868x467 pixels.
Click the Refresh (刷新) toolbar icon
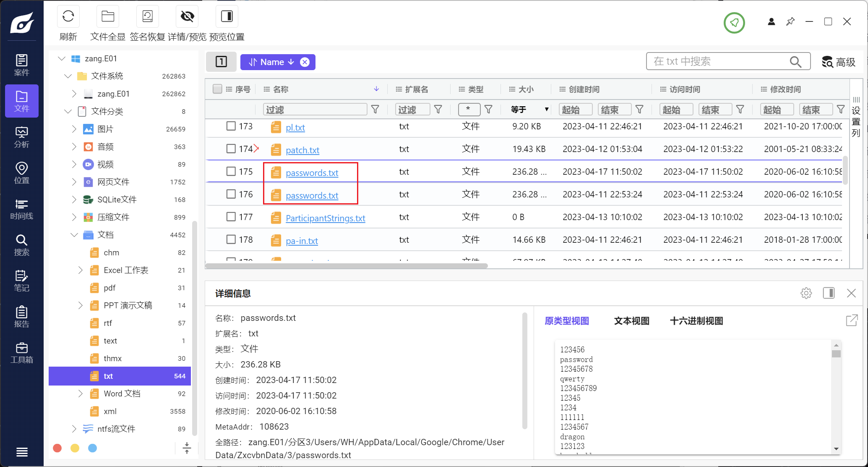coord(68,16)
